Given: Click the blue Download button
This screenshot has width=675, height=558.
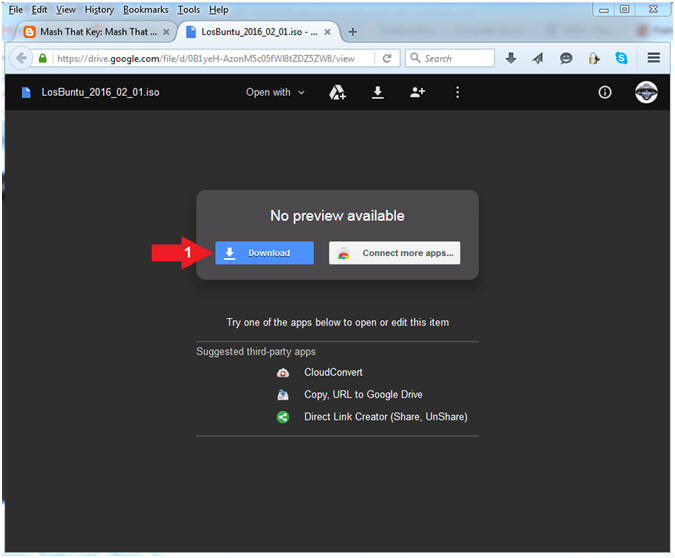Looking at the screenshot, I should [264, 253].
